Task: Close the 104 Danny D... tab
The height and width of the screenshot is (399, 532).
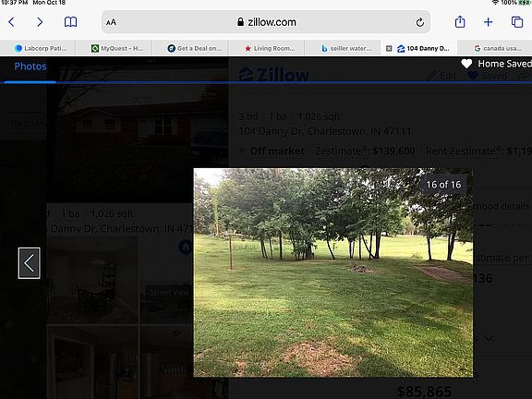Action: pos(389,49)
